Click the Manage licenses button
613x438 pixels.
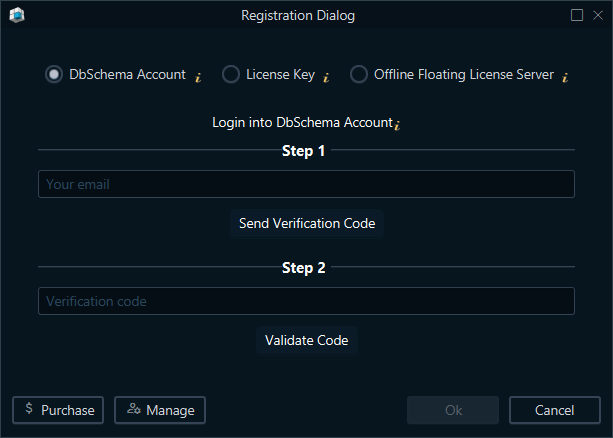160,410
